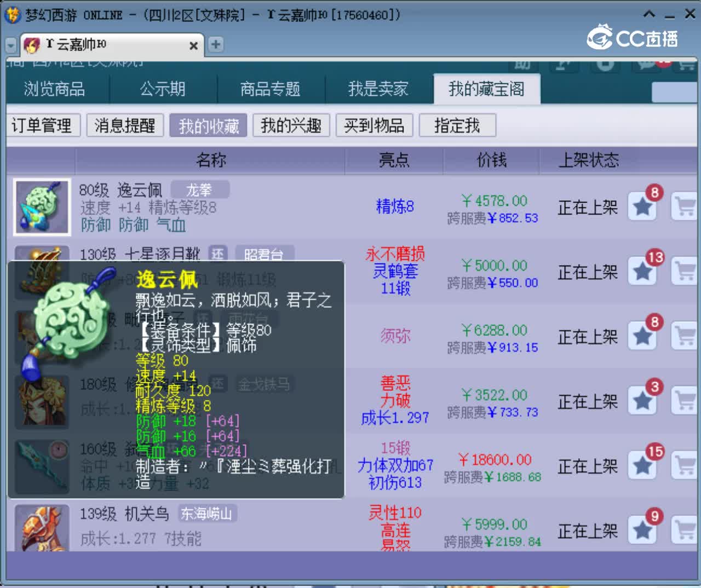
Task: Open 指定我 sub-tab
Action: [457, 125]
